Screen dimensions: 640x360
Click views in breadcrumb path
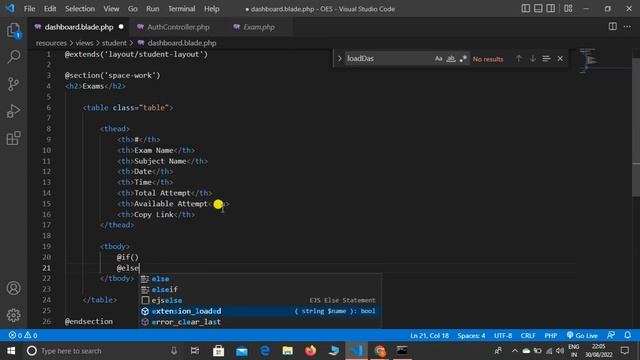[x=84, y=43]
